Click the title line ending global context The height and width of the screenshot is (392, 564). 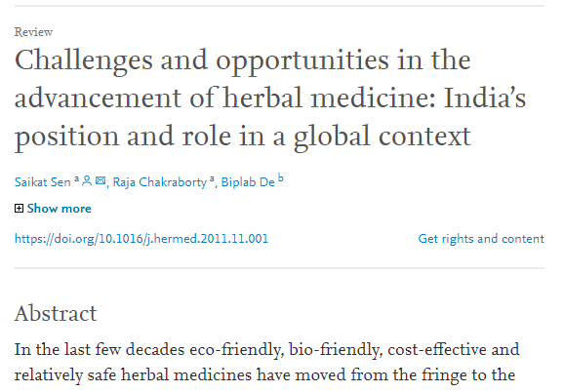click(x=242, y=137)
